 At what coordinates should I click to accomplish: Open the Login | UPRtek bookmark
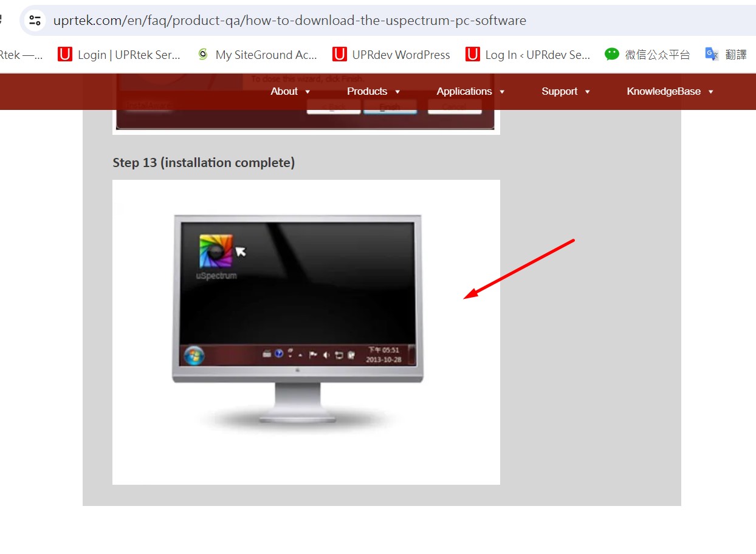tap(119, 55)
